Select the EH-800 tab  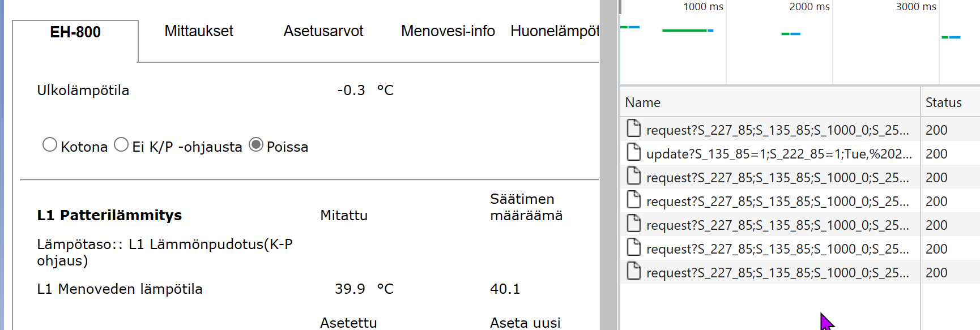[75, 32]
